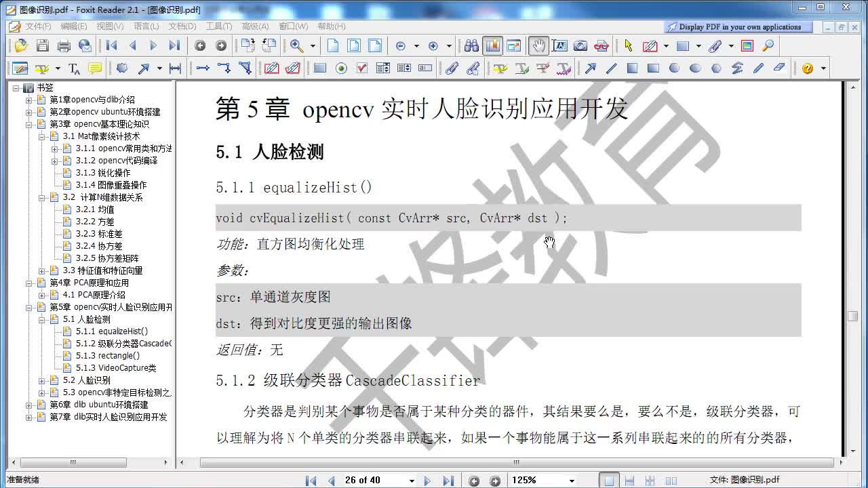Open bookmark 3.2.3 标准差

tap(99, 234)
